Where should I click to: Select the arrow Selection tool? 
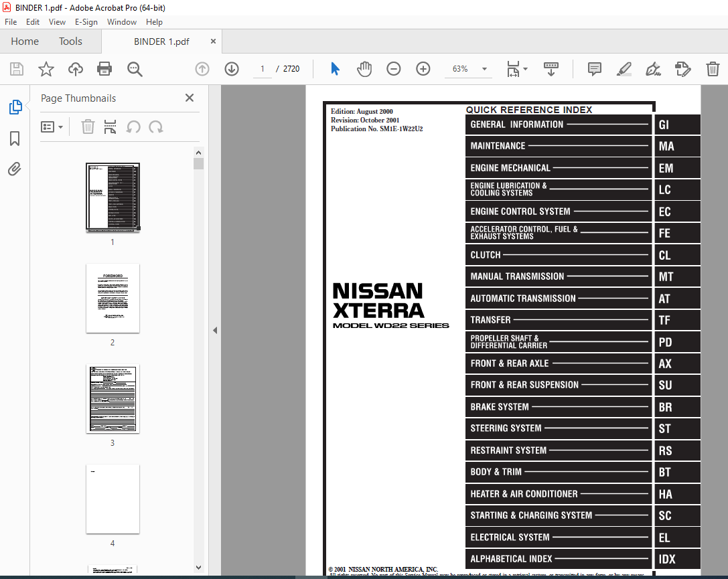[335, 69]
